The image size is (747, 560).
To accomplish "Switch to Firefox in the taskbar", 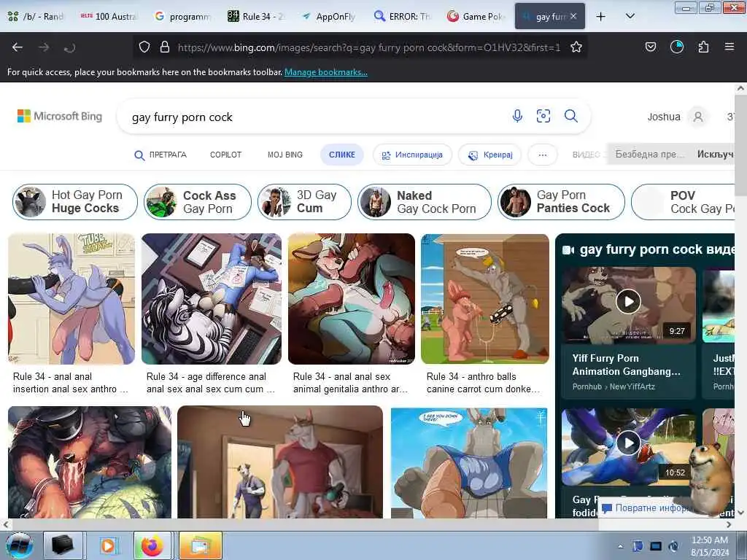I will (x=152, y=545).
